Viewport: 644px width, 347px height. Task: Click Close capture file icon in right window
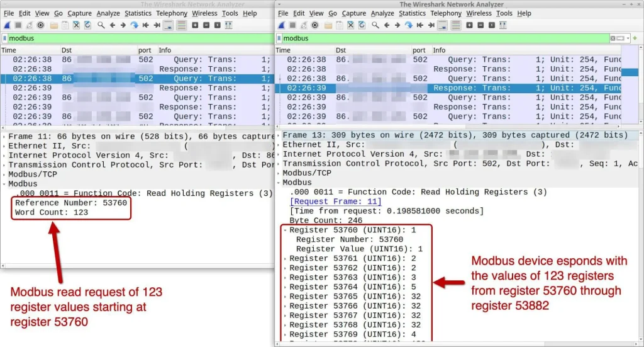pos(350,25)
